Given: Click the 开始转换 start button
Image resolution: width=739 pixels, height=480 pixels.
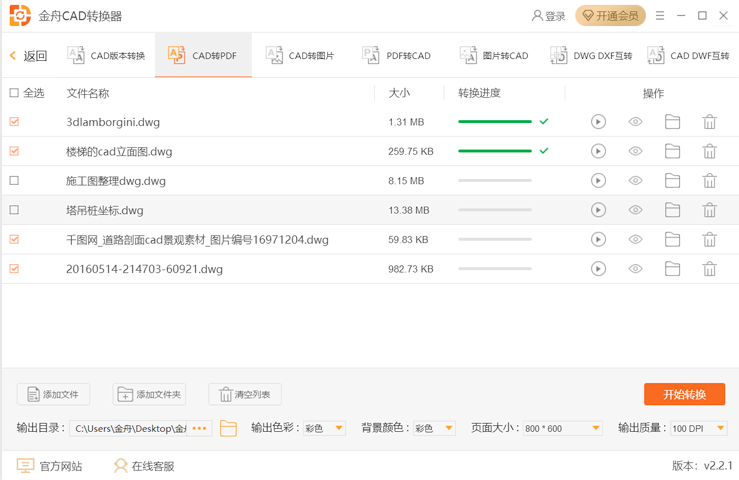Looking at the screenshot, I should (684, 394).
